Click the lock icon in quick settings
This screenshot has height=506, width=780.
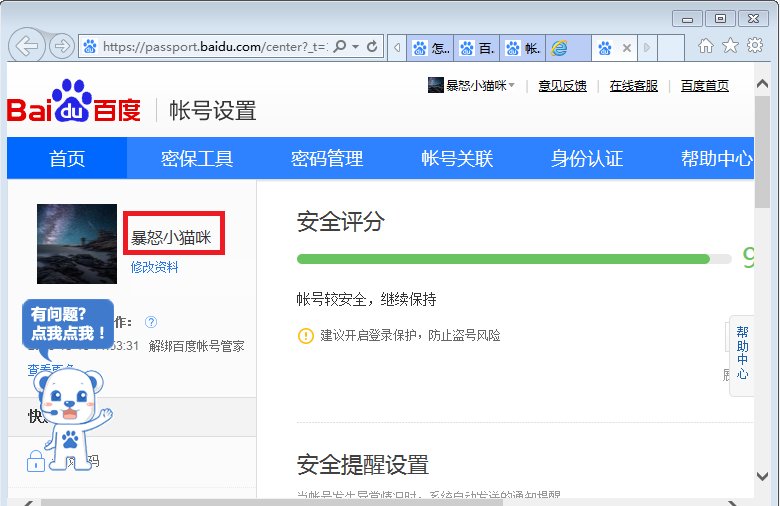[x=36, y=461]
